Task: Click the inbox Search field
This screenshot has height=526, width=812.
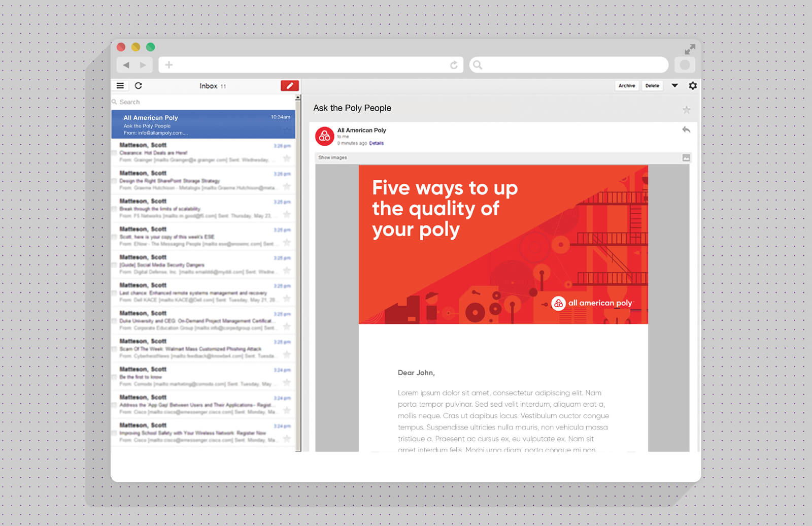Action: tap(203, 102)
